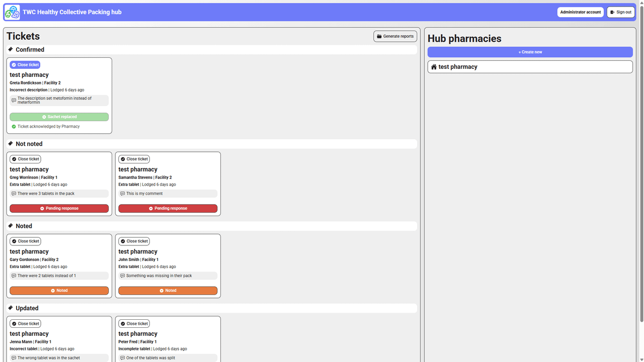Close Jenna Mann's ticket
Image resolution: width=644 pixels, height=362 pixels.
point(25,324)
